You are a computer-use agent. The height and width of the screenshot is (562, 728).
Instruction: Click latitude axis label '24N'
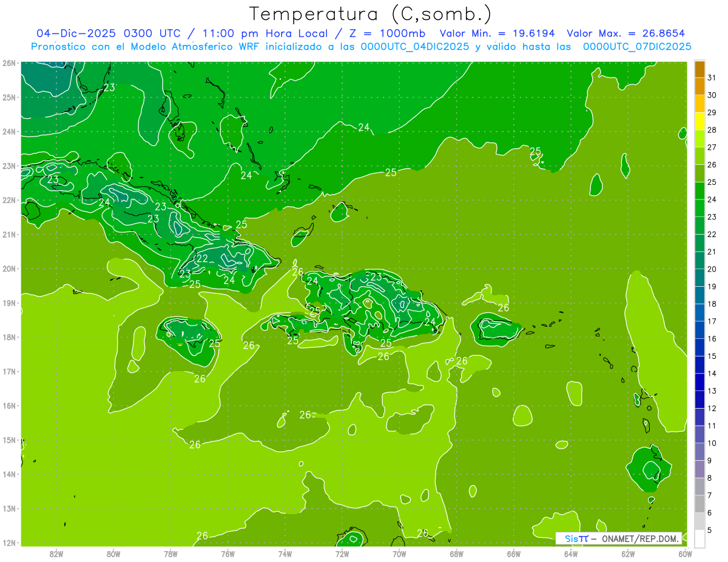(x=9, y=132)
